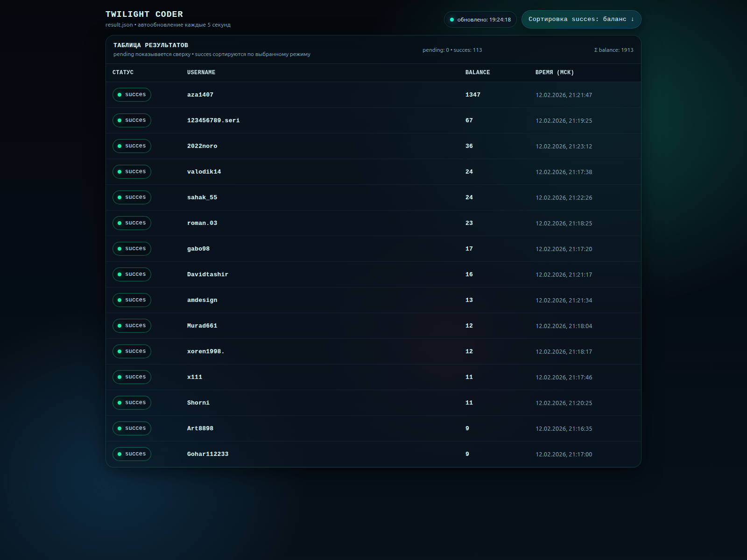Click the Twilight Coder title
The image size is (747, 560).
pyautogui.click(x=144, y=14)
